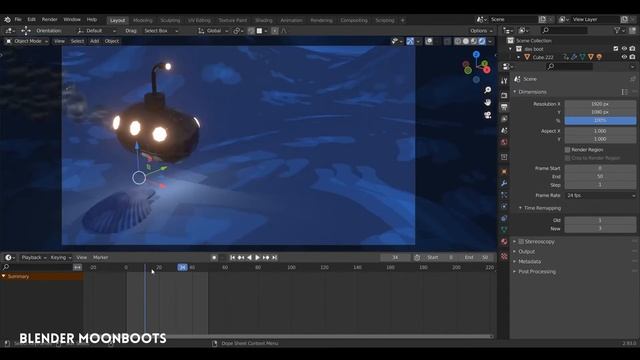Open the File menu
This screenshot has height=360, width=640.
coord(18,20)
